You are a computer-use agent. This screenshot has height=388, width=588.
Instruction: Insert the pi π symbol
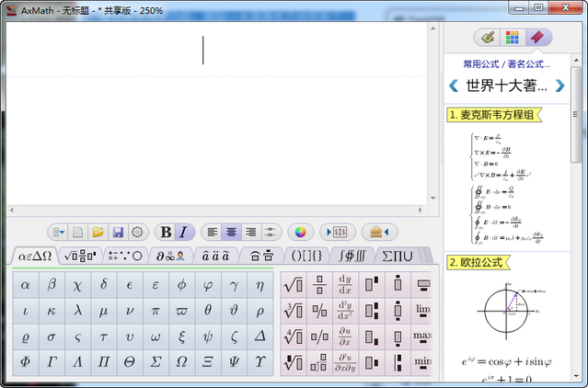(x=156, y=311)
